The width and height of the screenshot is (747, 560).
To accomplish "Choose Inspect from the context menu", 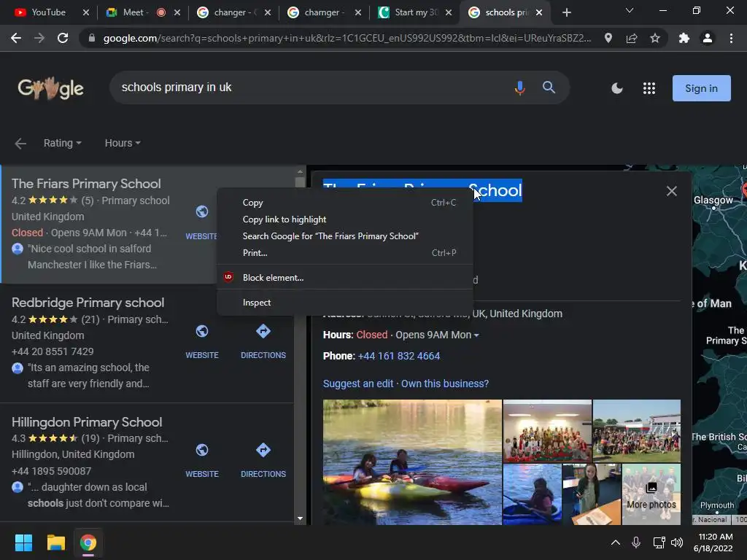I will [x=345, y=303].
